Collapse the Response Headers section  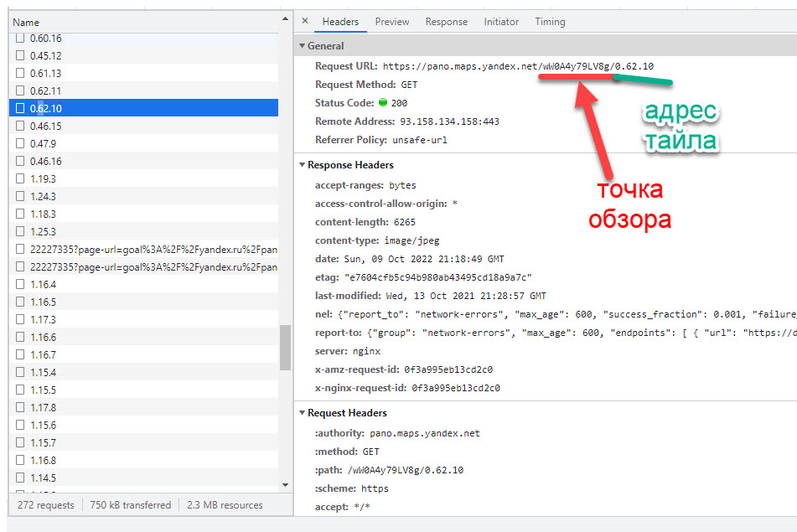303,165
